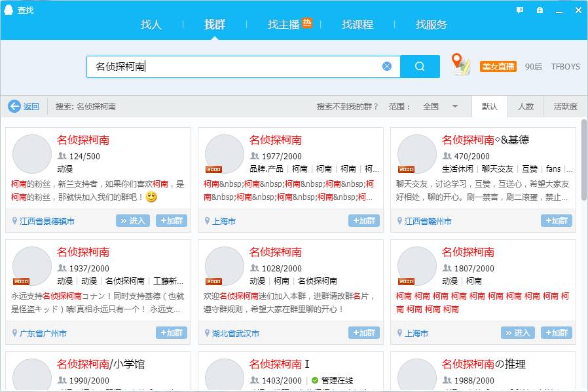Screen dimensions: 588x392
Task: Sort results by 默认
Action: tap(489, 107)
